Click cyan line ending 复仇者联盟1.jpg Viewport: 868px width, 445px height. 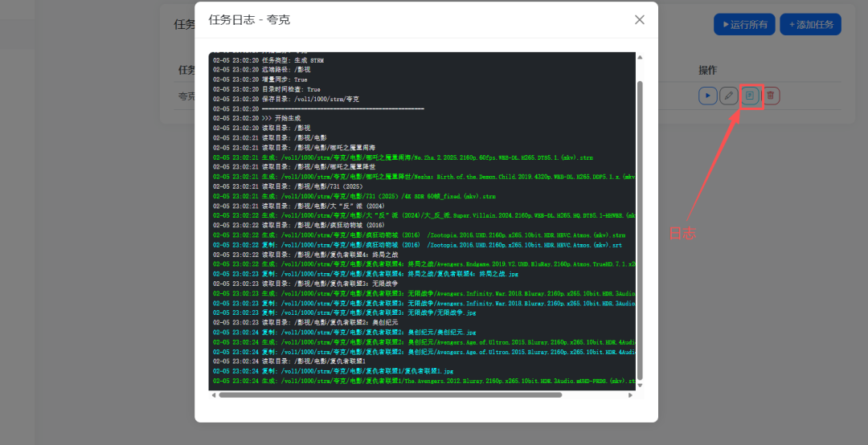point(334,371)
